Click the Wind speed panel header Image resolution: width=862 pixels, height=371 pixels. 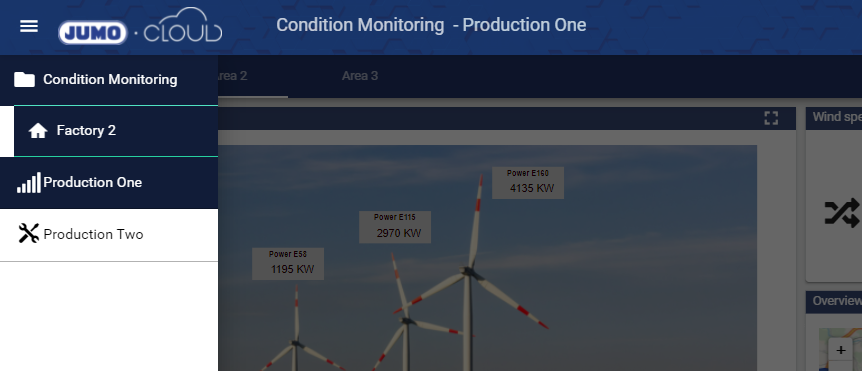click(x=834, y=118)
